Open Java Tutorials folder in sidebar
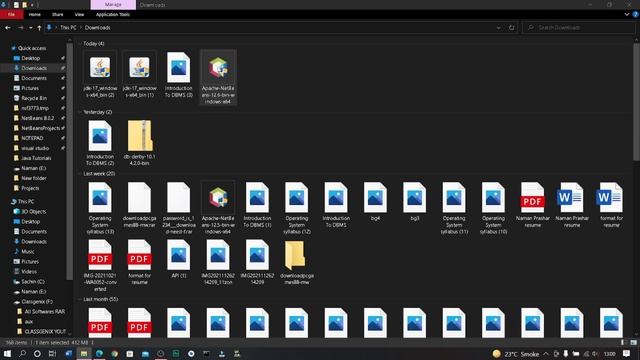The width and height of the screenshot is (640, 360). pyautogui.click(x=36, y=158)
